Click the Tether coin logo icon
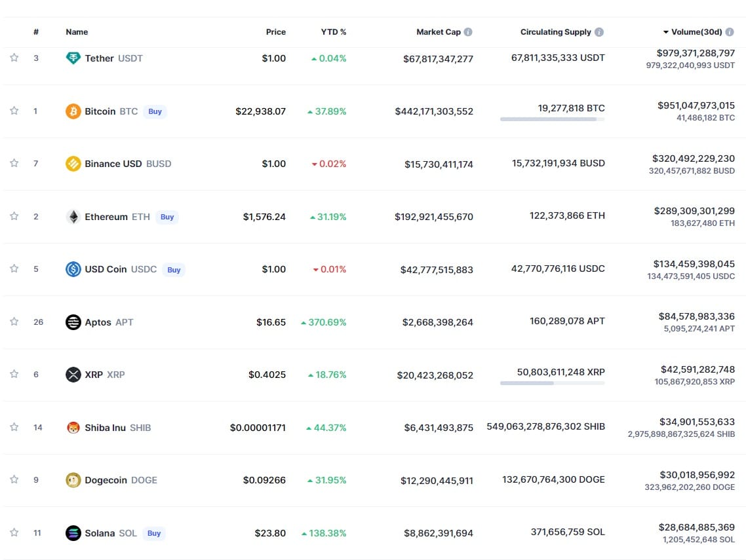746x560 pixels. click(73, 58)
